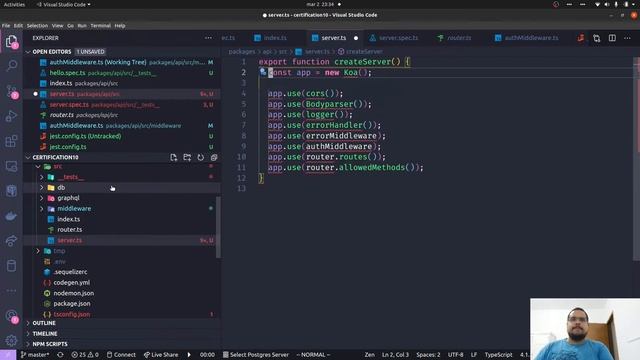Viewport: 640px width, 360px height.
Task: Open the File menu
Action: click(x=6, y=25)
